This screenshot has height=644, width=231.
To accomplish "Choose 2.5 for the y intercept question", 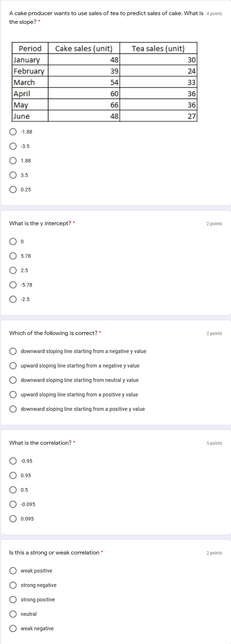I will (x=13, y=270).
